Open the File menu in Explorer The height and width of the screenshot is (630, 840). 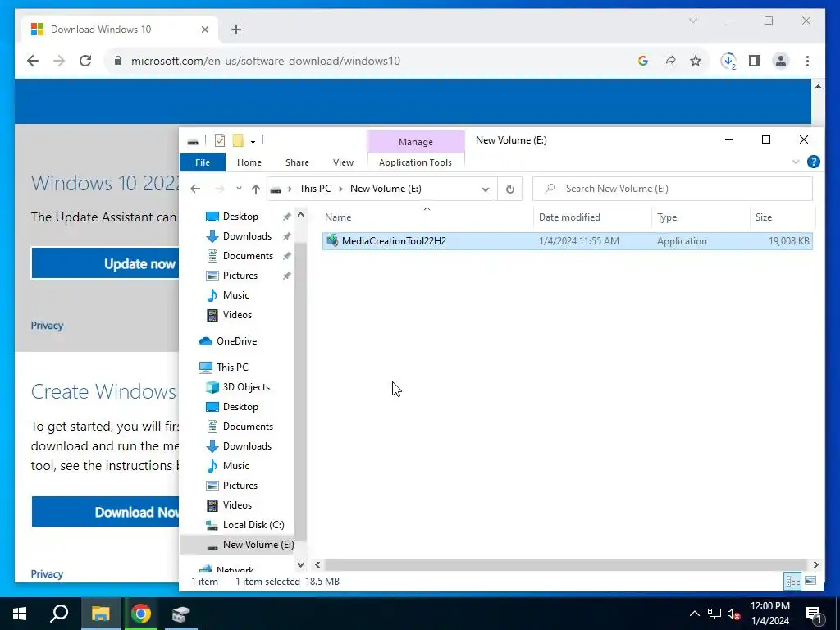pyautogui.click(x=203, y=162)
